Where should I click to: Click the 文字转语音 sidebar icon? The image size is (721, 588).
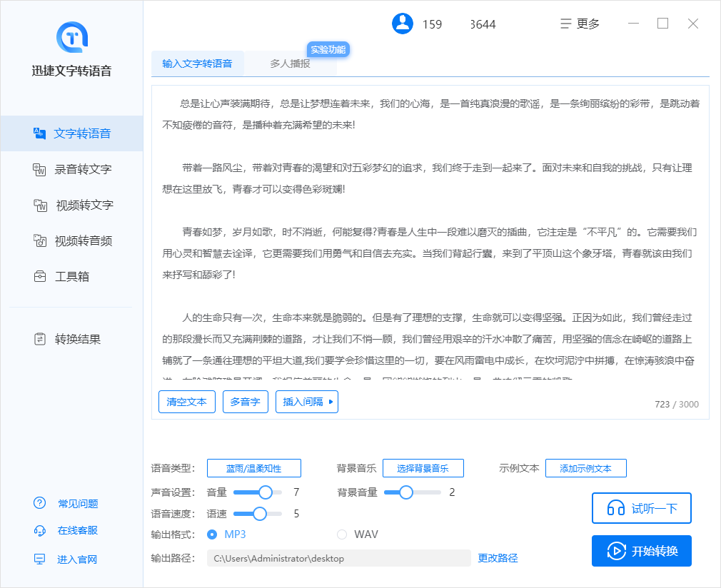[40, 133]
